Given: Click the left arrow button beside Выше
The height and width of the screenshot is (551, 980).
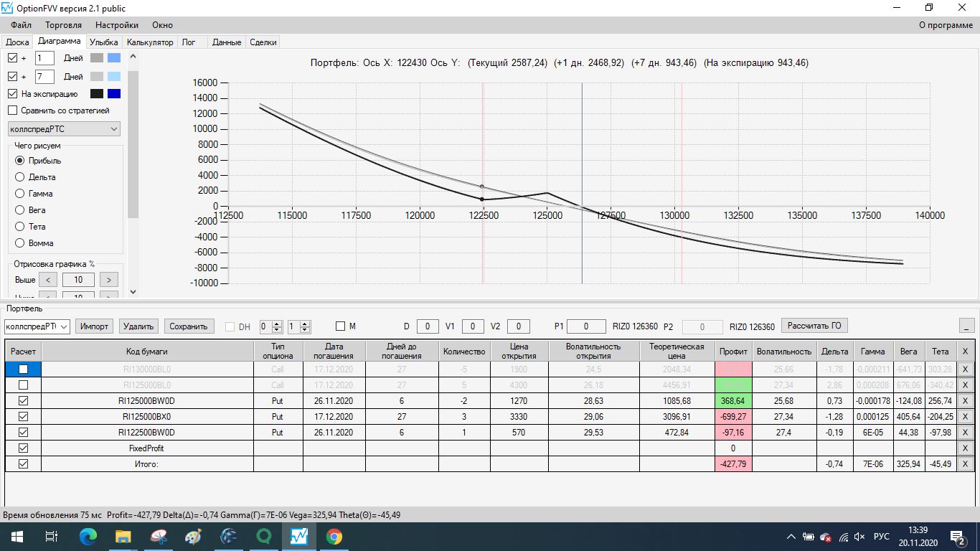Looking at the screenshot, I should (x=47, y=280).
